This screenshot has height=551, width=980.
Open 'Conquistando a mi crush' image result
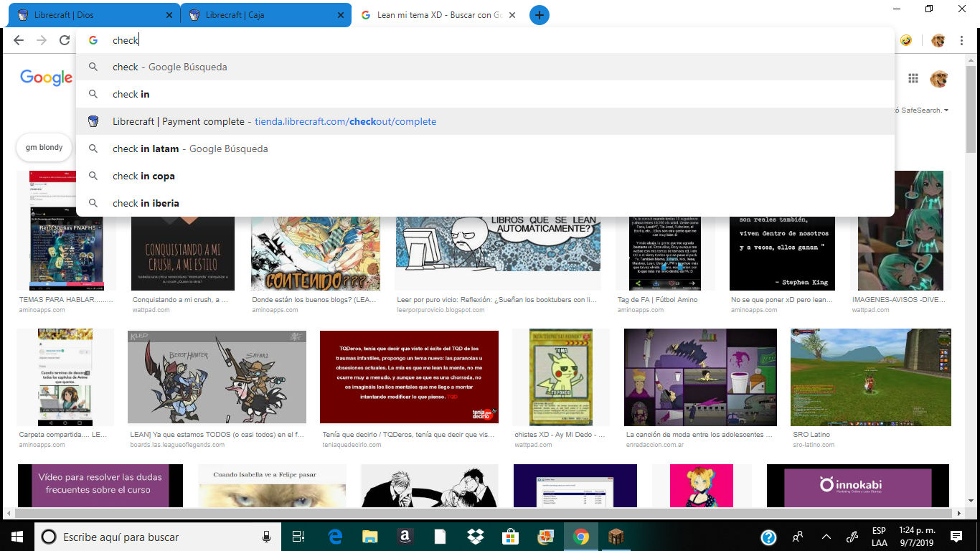point(182,253)
